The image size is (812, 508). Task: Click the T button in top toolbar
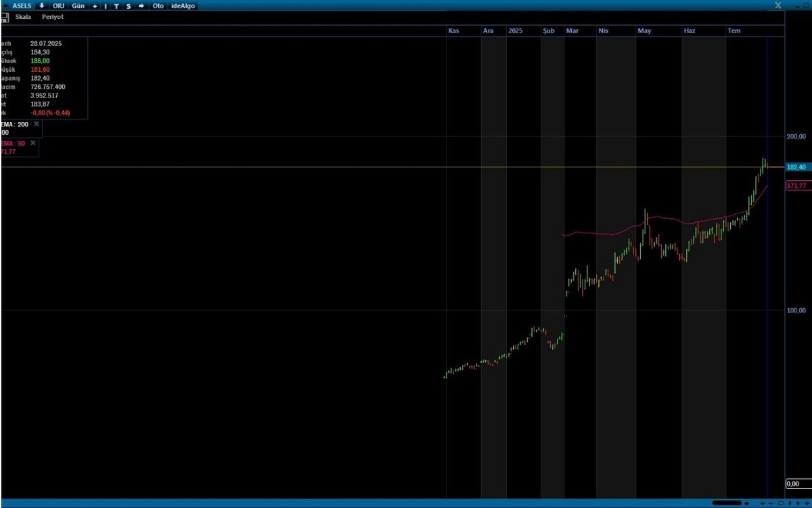pos(116,5)
